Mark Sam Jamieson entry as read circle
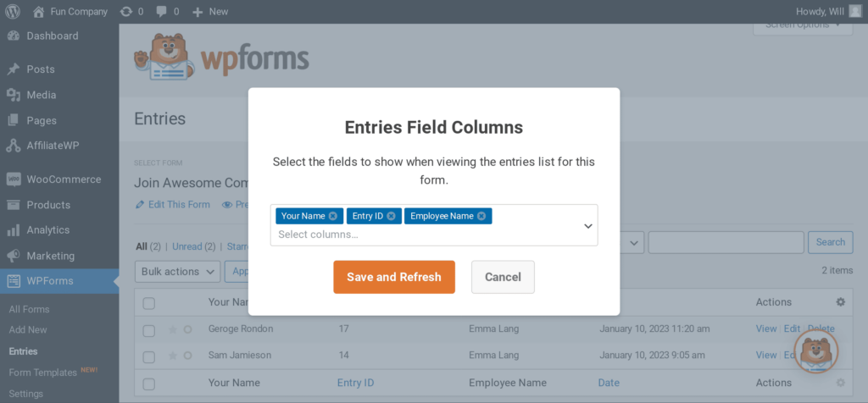 [x=187, y=356]
